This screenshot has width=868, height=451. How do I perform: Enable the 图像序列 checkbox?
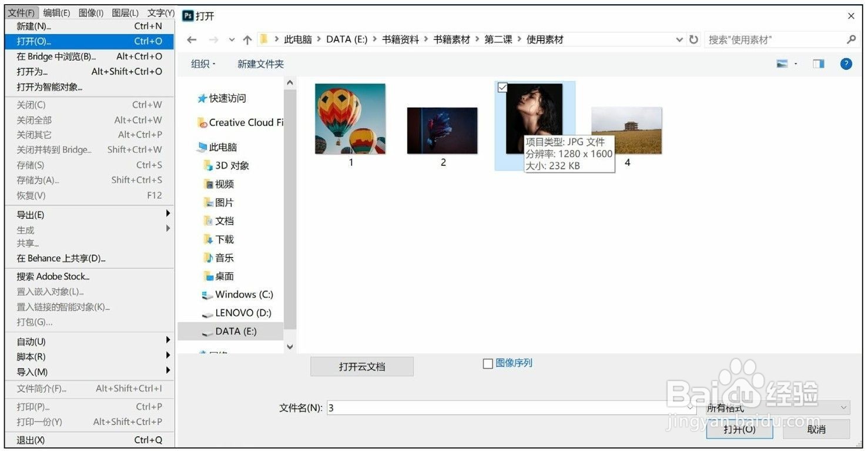[488, 364]
